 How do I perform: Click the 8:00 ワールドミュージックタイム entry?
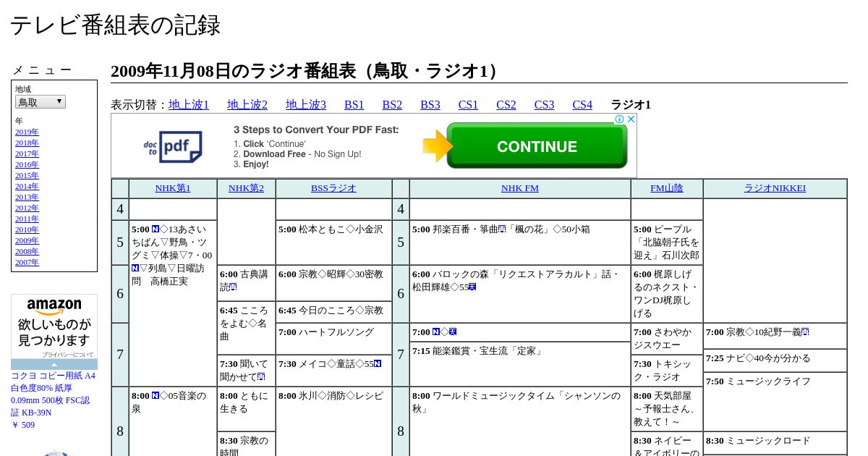[520, 422]
